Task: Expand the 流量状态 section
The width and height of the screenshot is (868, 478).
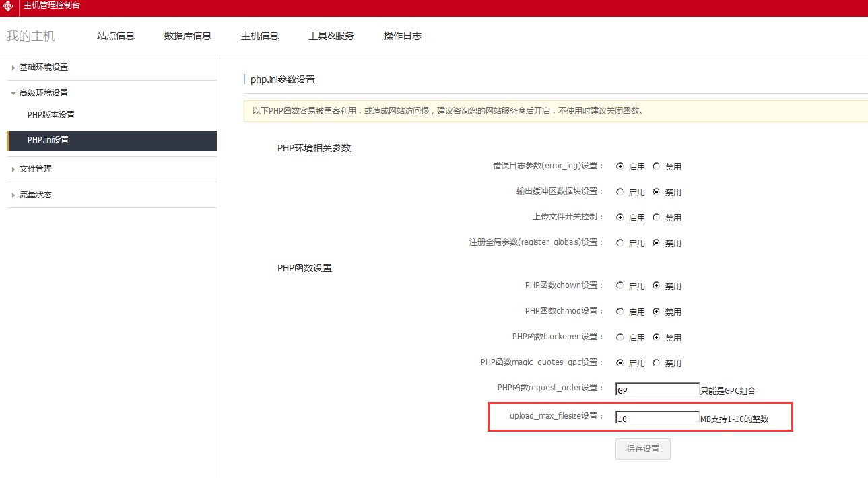Action: (35, 195)
